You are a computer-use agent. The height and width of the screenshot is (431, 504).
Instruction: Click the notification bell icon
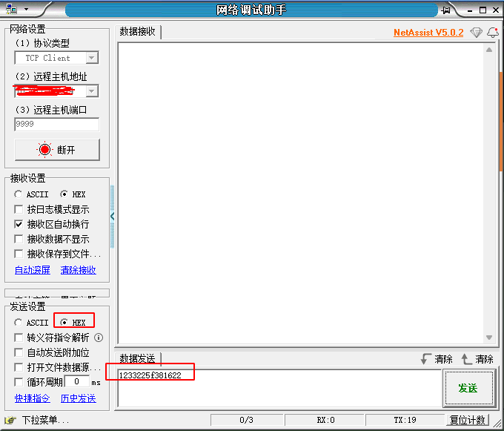point(492,33)
